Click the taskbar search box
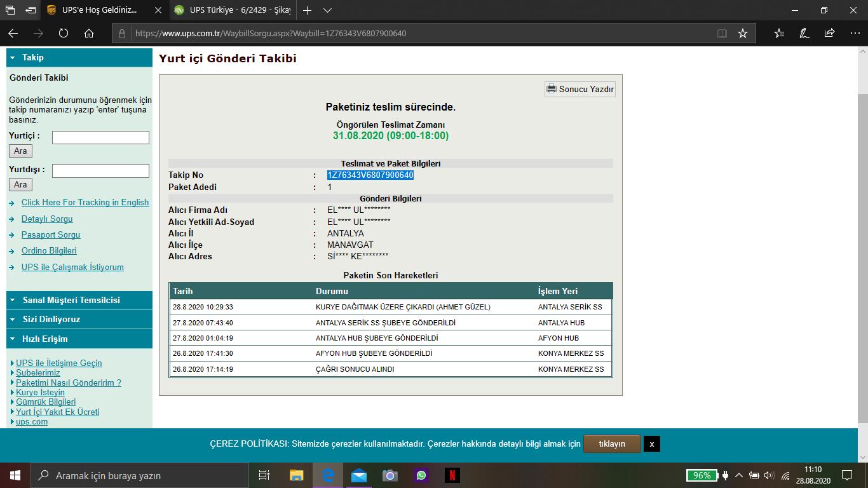Viewport: 868px width, 488px height. coord(139,475)
